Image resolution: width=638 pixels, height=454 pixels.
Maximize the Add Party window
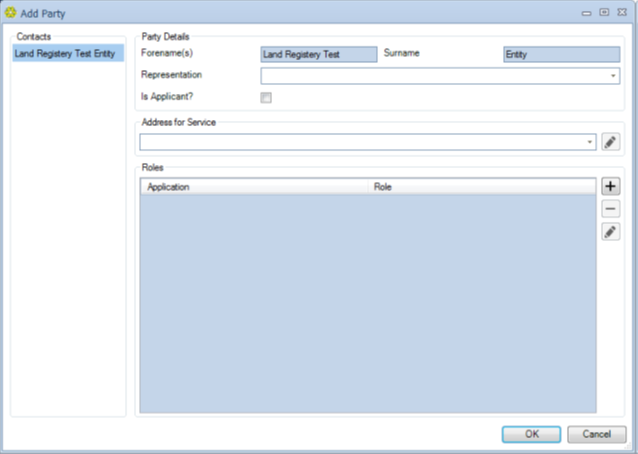(604, 13)
